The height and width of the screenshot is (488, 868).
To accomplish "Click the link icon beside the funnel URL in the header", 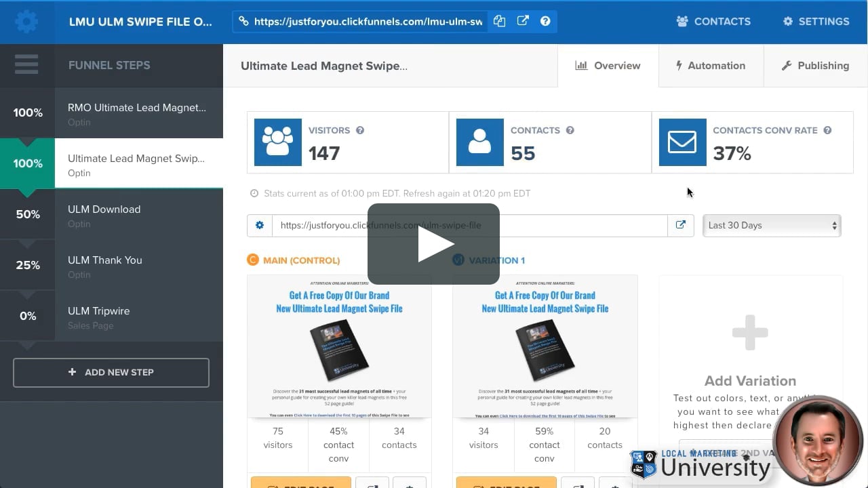I will 244,22.
